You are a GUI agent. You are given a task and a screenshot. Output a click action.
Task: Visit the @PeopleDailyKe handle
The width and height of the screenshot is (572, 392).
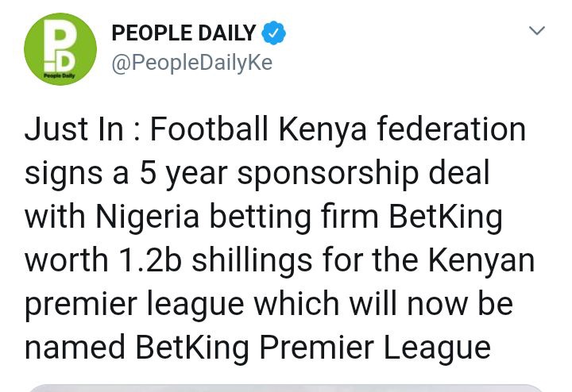191,63
